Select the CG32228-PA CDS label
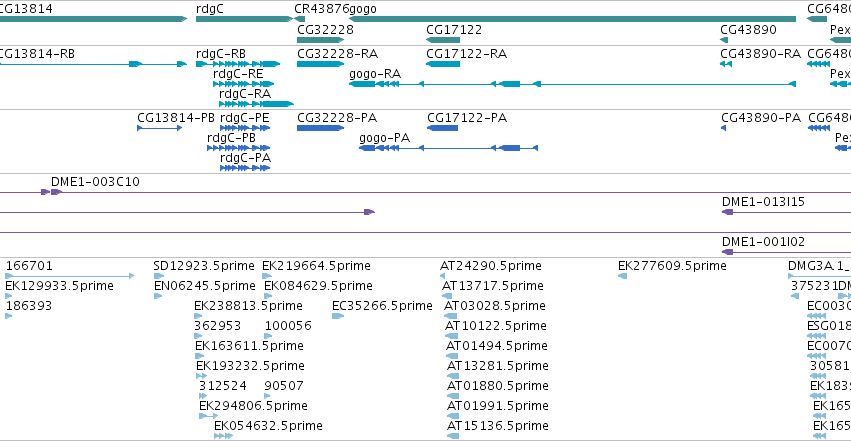Screen dimensions: 851x441 (x=337, y=118)
